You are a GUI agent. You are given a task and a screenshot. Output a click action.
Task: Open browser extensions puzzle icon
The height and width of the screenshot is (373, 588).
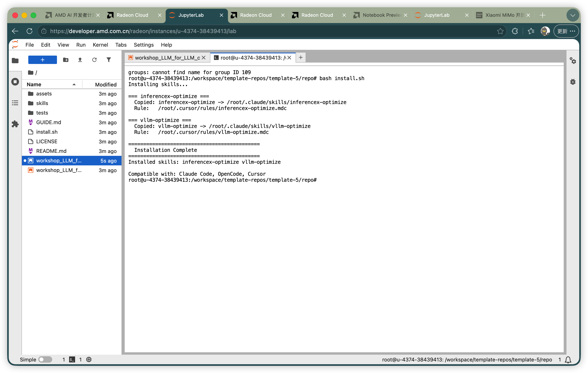[x=515, y=31]
